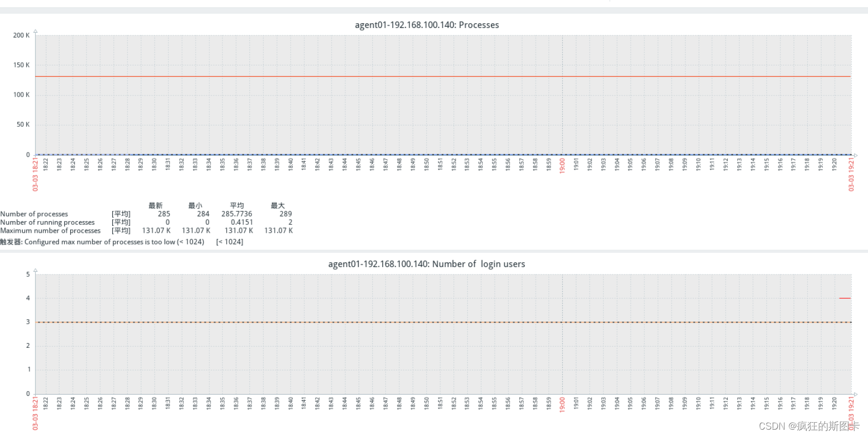Click the '200 K' y-axis label
The width and height of the screenshot is (868, 436).
pos(22,35)
